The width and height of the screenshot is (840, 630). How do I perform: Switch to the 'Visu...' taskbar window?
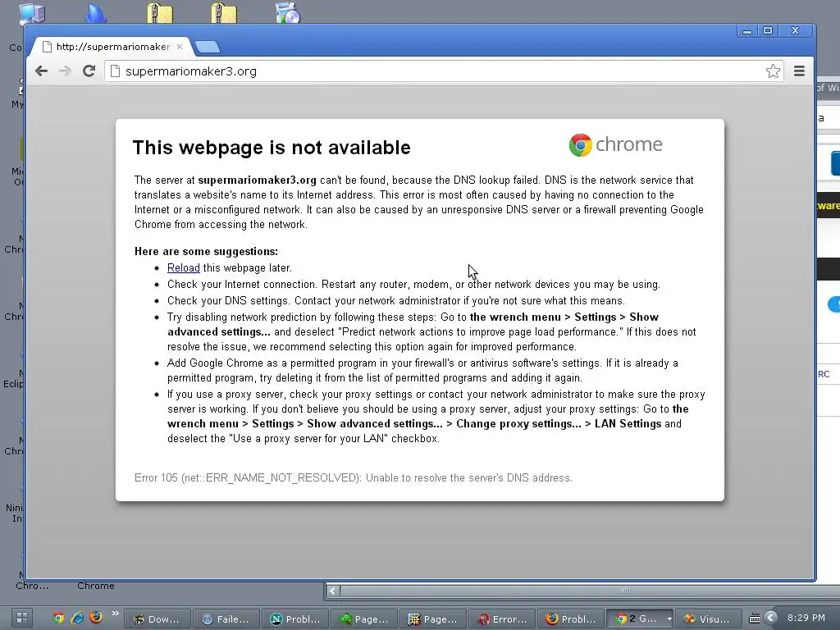coord(709,619)
